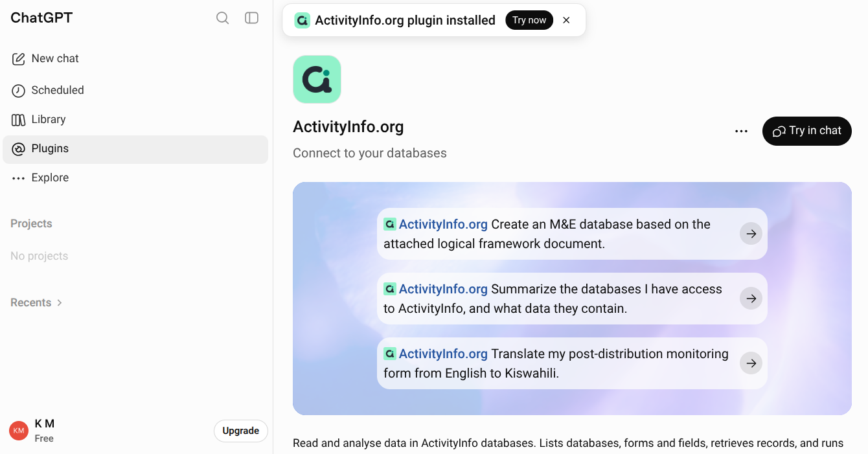This screenshot has width=868, height=454.
Task: Click ActivityInfo.org link in M&E prompt
Action: (443, 224)
